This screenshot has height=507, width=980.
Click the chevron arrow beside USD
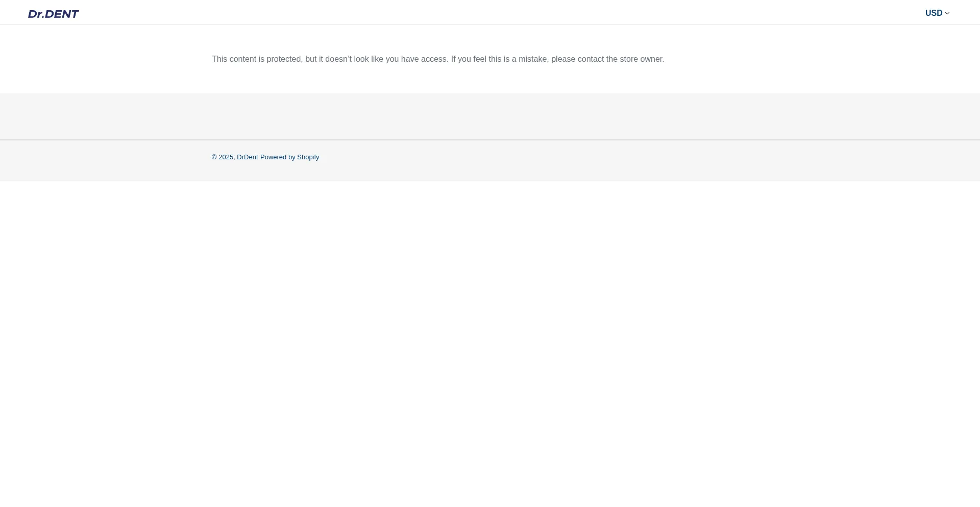[x=947, y=14]
